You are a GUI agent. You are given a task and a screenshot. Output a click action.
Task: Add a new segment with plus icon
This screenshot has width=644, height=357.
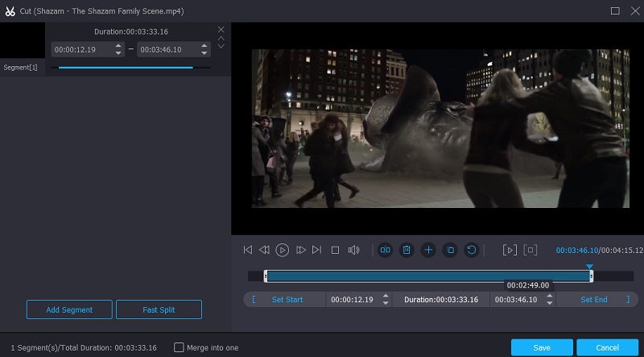[x=428, y=250]
